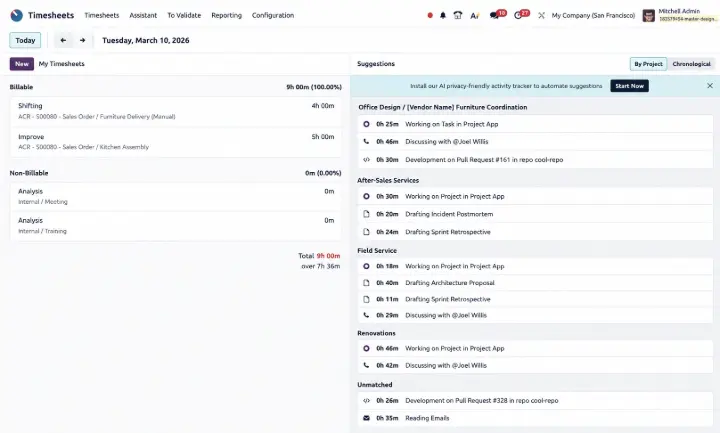Click the red recording dot icon
This screenshot has height=433, width=720.
click(430, 15)
